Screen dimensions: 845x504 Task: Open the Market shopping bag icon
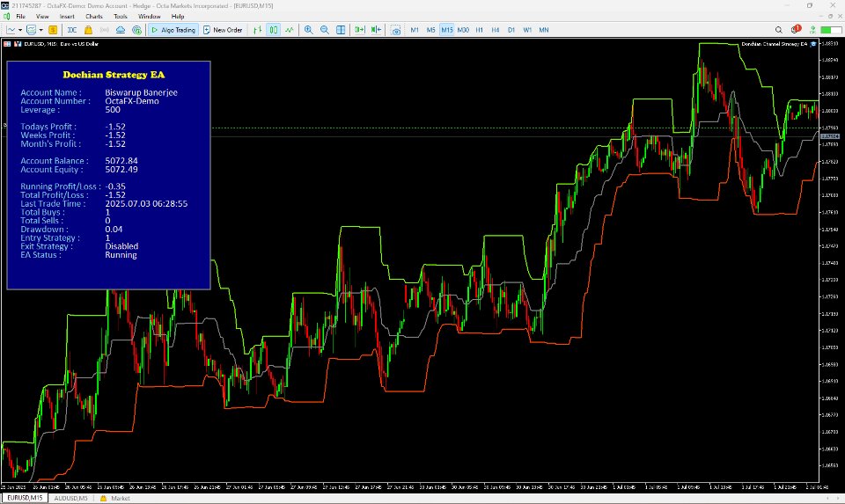pos(88,30)
